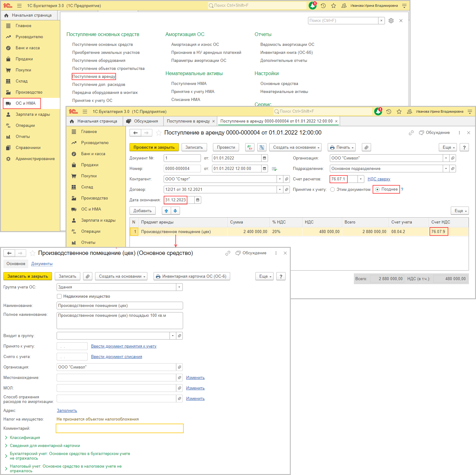Click "Инвентарная карточка ОС (ОС-6)" button
The width and height of the screenshot is (476, 475).
(192, 276)
